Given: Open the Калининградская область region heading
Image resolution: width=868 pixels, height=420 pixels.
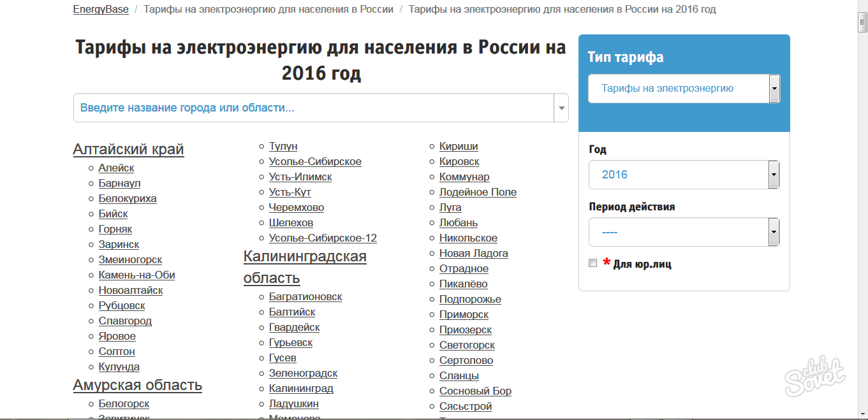Looking at the screenshot, I should (x=305, y=267).
